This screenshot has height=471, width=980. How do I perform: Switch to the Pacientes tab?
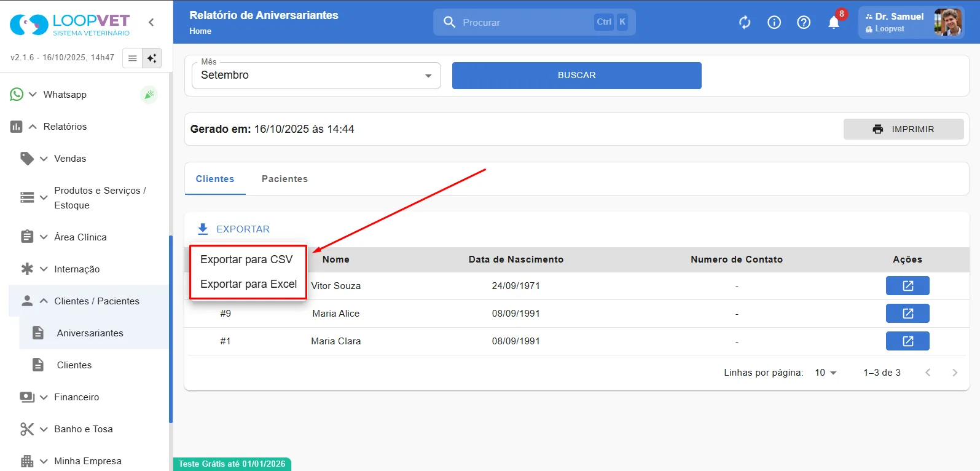click(x=284, y=179)
